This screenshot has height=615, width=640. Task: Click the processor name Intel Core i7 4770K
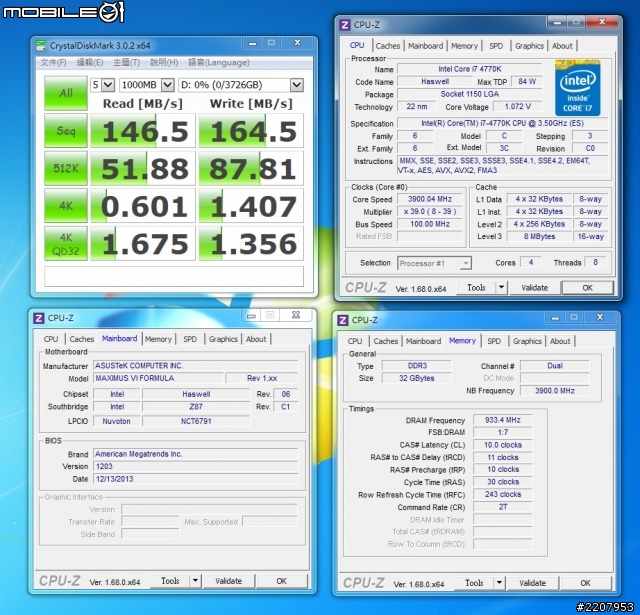pyautogui.click(x=469, y=69)
